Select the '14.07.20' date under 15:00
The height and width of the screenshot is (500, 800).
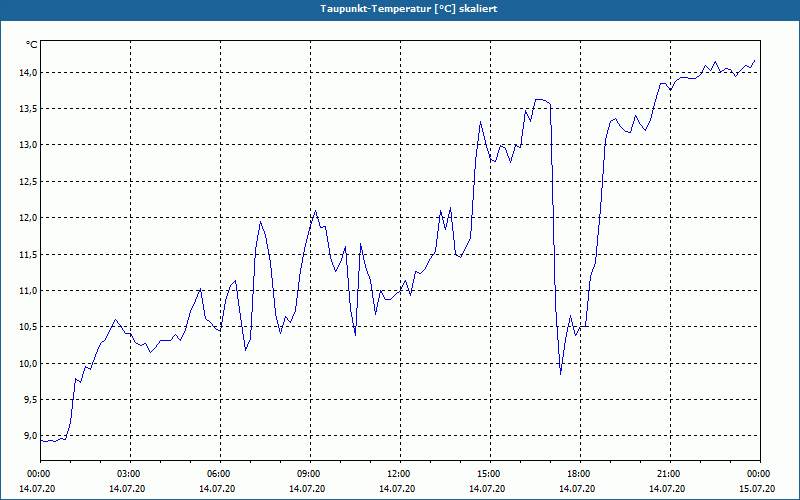pos(487,489)
